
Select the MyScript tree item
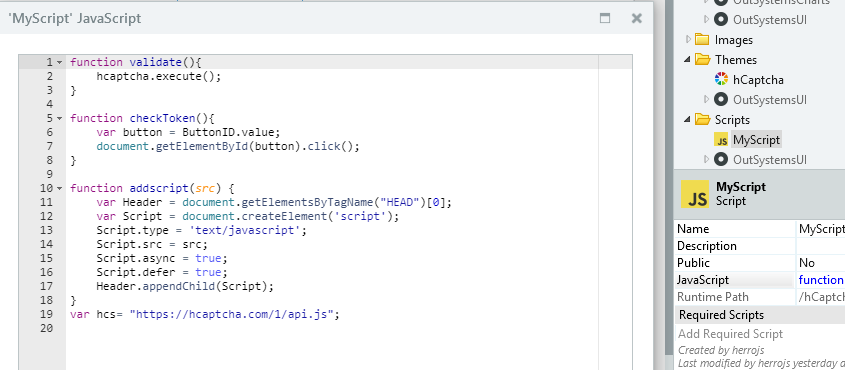point(756,140)
